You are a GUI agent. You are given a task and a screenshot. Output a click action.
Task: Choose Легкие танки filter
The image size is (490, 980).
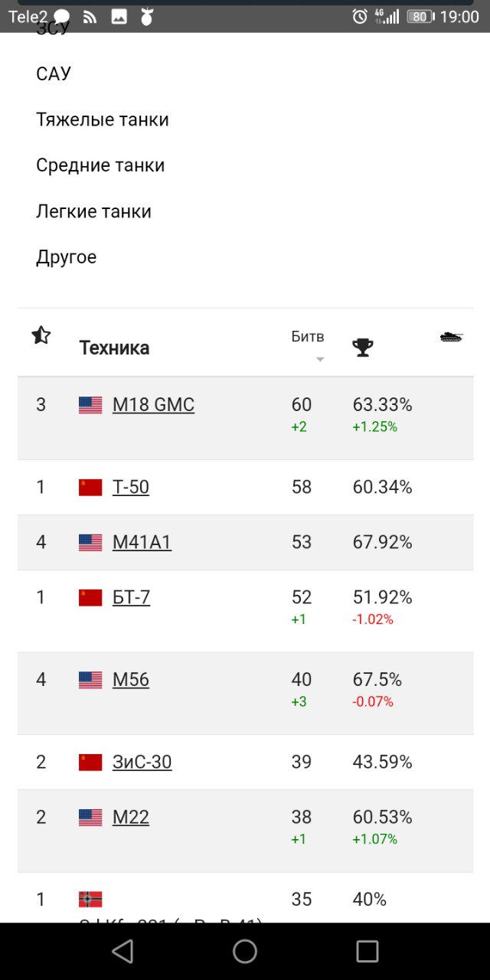point(93,212)
